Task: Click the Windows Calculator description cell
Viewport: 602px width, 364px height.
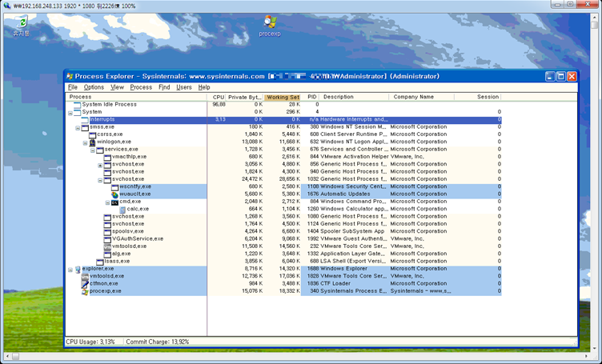Action: tap(355, 209)
